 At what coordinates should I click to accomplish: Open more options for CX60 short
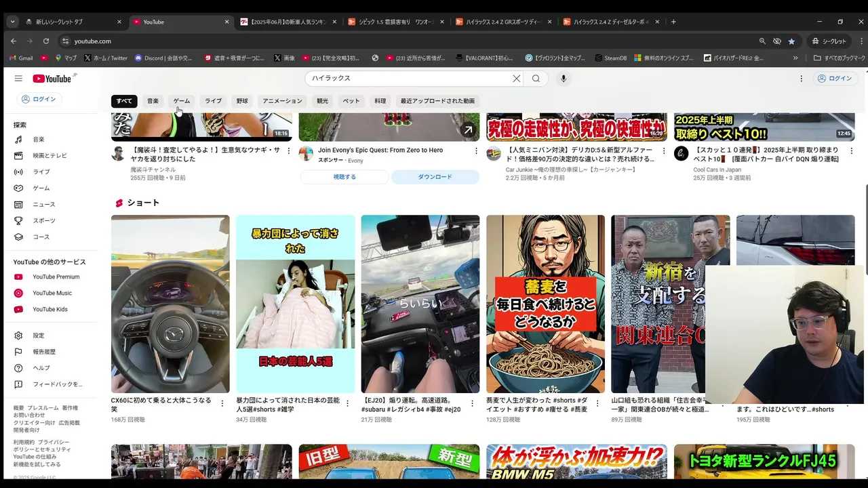(222, 403)
